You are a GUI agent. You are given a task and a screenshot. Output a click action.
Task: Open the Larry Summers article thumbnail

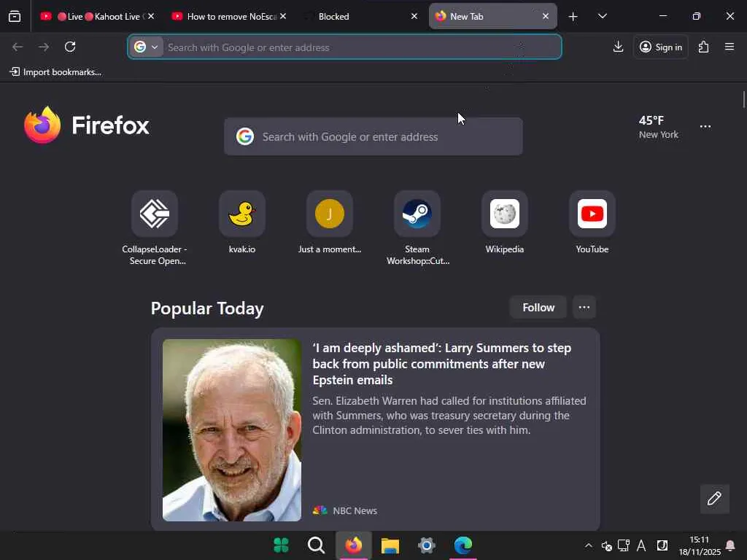231,430
